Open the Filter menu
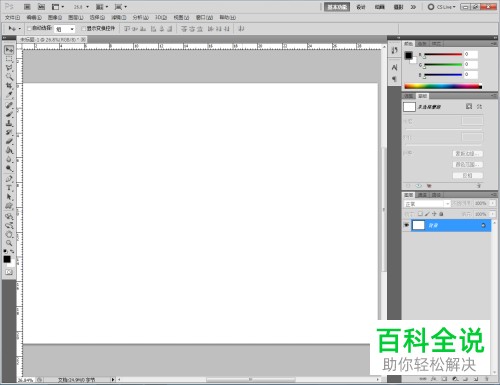 (x=119, y=17)
